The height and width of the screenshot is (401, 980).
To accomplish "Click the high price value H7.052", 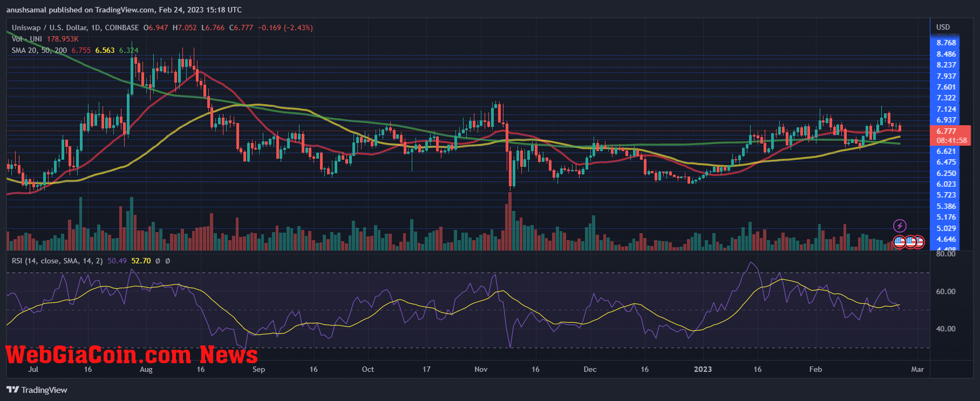I will coord(185,28).
